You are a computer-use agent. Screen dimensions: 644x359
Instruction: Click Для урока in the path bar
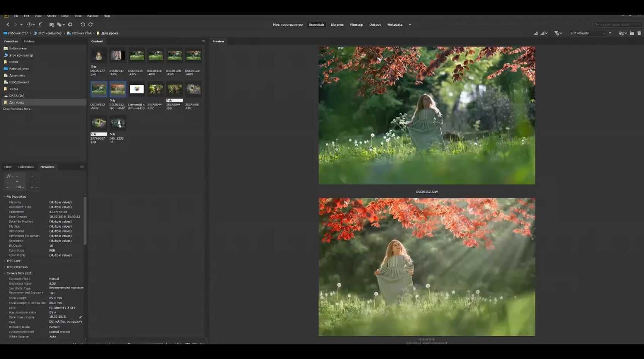(110, 33)
